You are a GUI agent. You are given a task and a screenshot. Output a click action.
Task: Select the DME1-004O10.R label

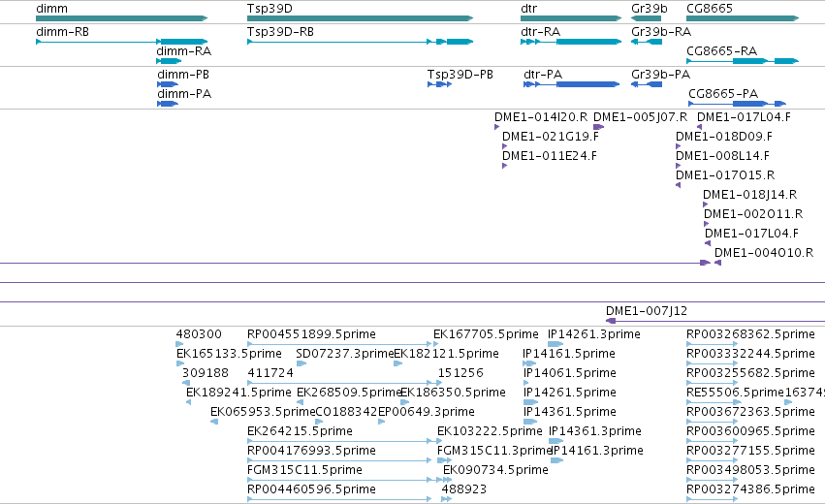764,253
